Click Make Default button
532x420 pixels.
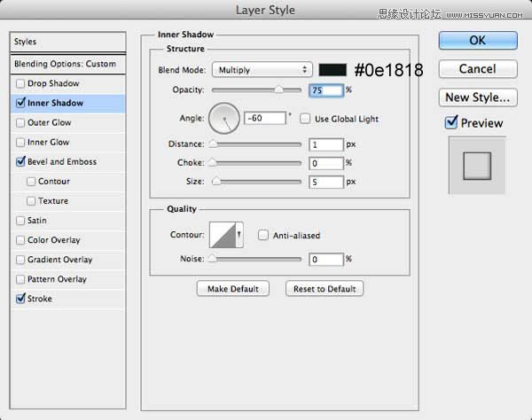[233, 289]
